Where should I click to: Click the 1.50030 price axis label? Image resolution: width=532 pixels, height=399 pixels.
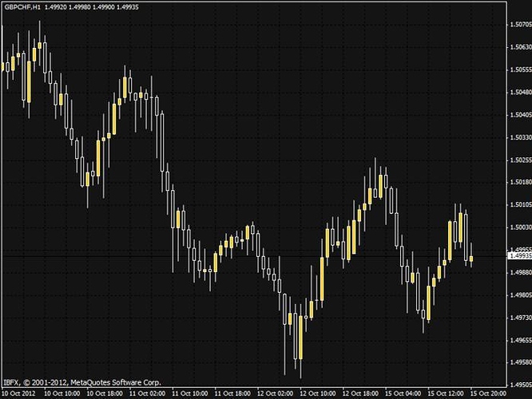tap(521, 227)
